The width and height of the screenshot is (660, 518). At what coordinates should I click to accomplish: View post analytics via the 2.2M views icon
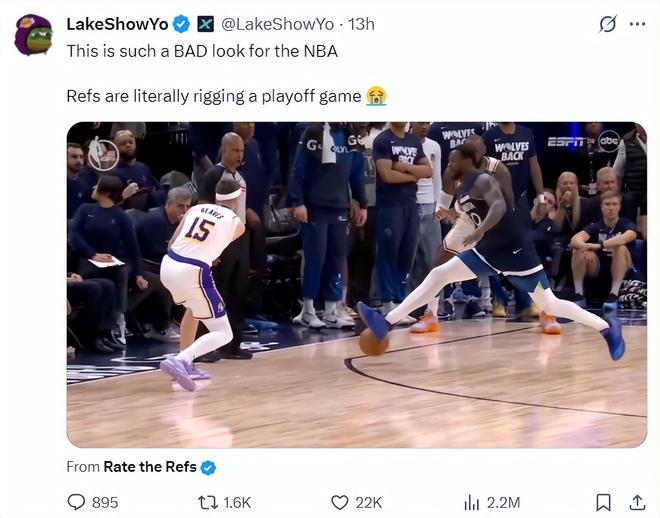pos(472,502)
